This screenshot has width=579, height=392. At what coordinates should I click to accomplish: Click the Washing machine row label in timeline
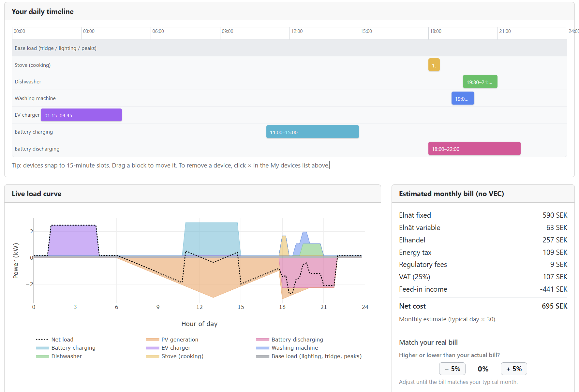(35, 98)
